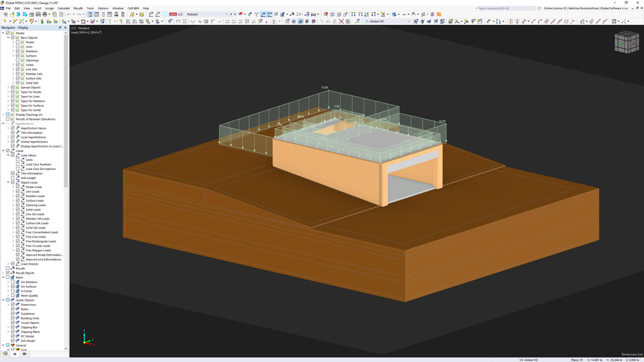The image size is (644, 362).
Task: Open the Insert menu
Action: click(37, 8)
